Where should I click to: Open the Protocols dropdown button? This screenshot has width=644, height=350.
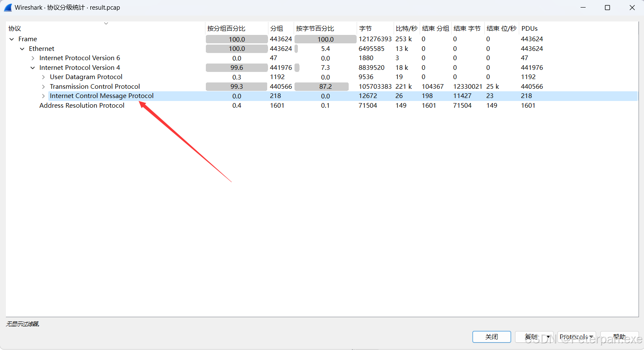pos(576,337)
